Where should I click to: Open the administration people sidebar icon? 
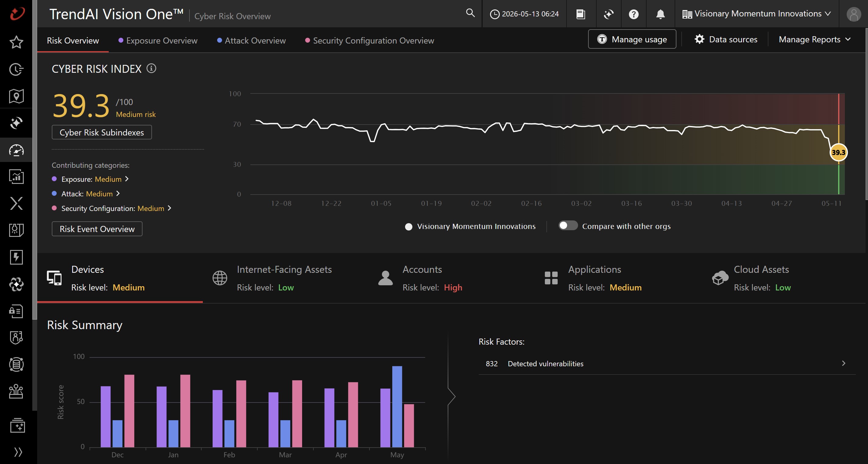click(16, 392)
